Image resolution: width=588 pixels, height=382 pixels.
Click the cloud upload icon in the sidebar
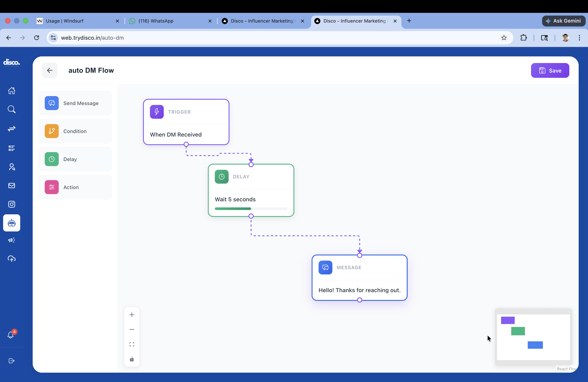pos(11,259)
